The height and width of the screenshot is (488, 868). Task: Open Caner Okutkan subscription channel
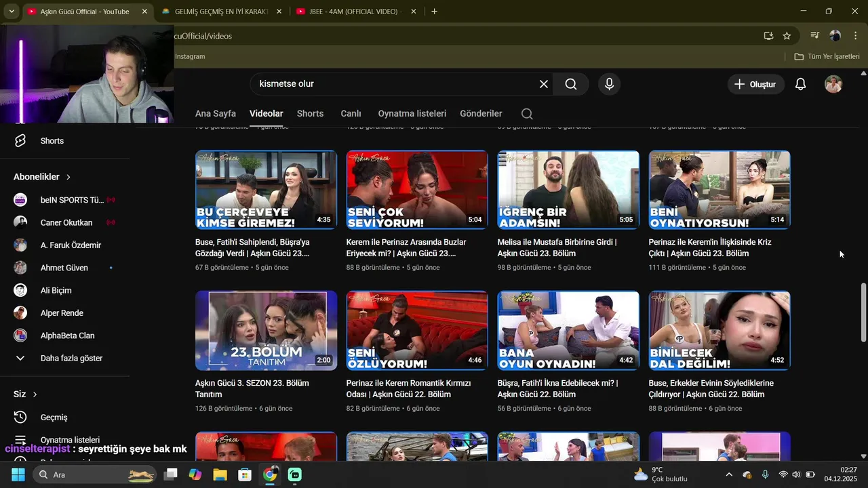point(65,222)
